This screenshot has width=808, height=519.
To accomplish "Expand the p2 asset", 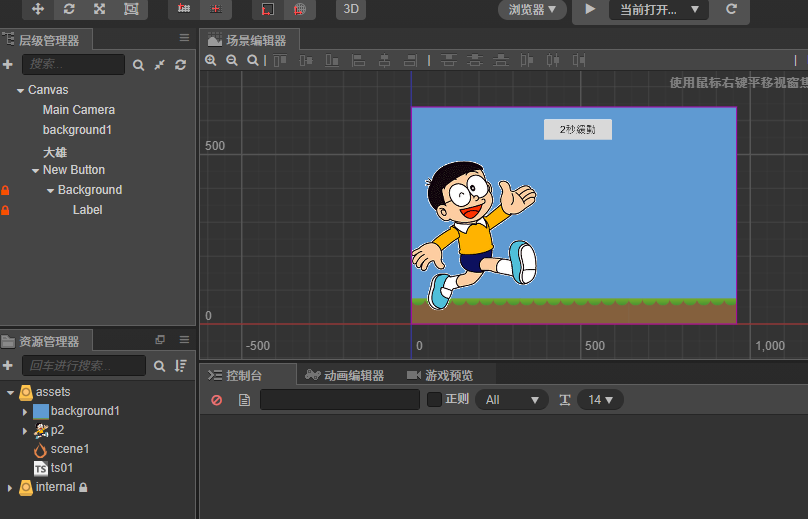I will click(25, 431).
